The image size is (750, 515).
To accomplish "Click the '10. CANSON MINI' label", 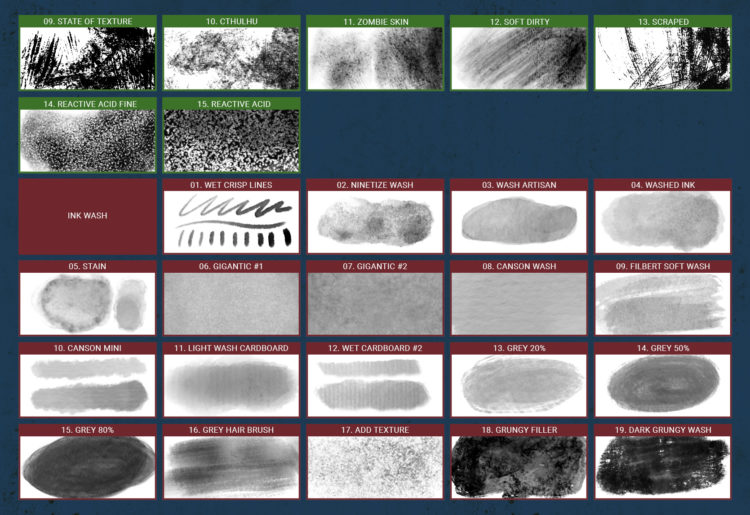I will pos(88,348).
